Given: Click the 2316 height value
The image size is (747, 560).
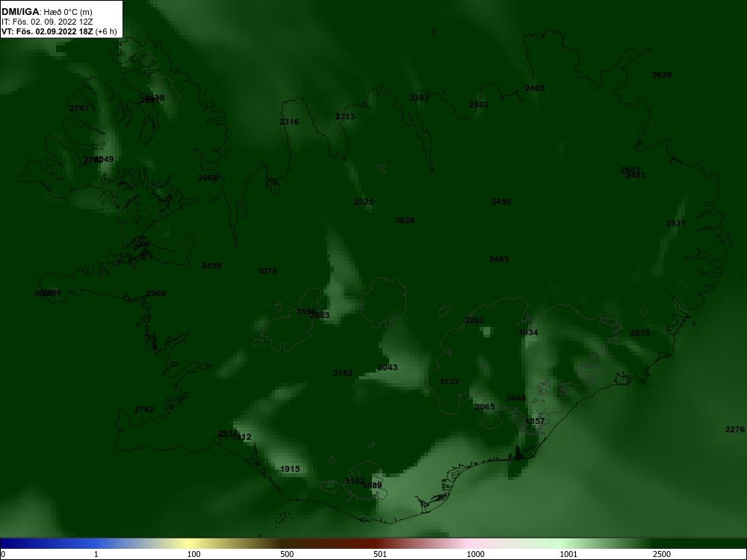Looking at the screenshot, I should click(289, 122).
